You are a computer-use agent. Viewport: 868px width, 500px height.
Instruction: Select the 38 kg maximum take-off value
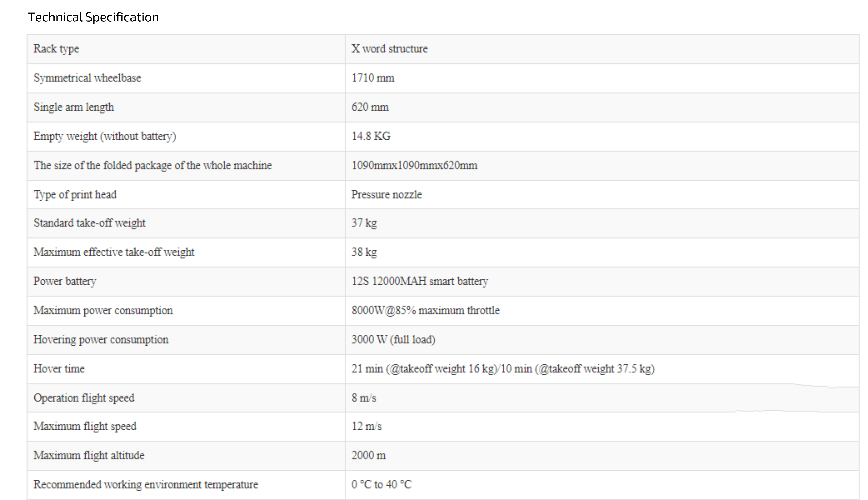pyautogui.click(x=364, y=252)
